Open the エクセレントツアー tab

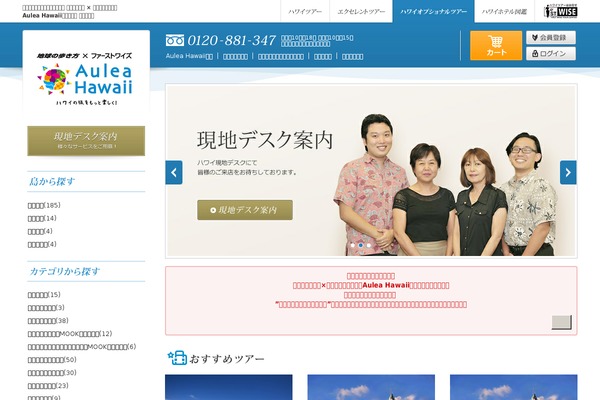point(361,11)
